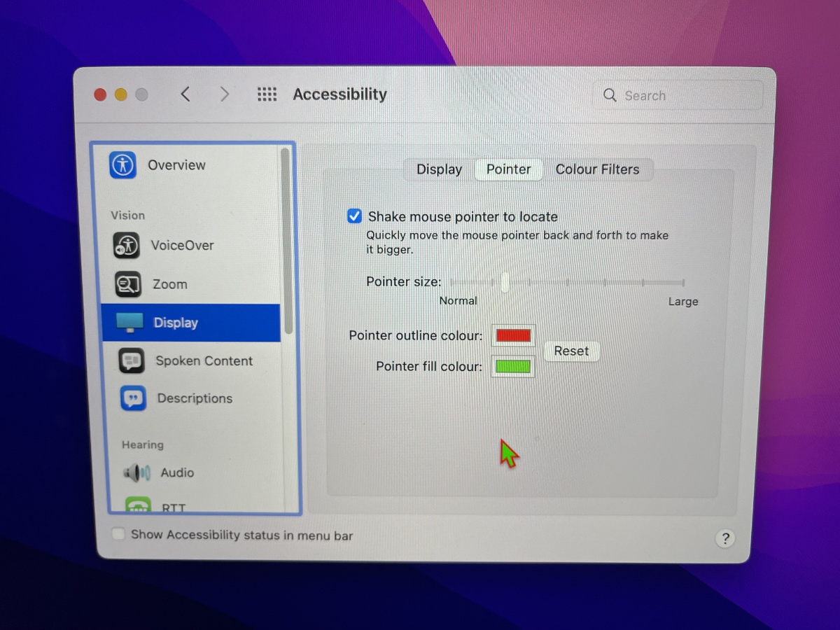840x630 pixels.
Task: Open the Colour Filters tab
Action: [x=598, y=169]
